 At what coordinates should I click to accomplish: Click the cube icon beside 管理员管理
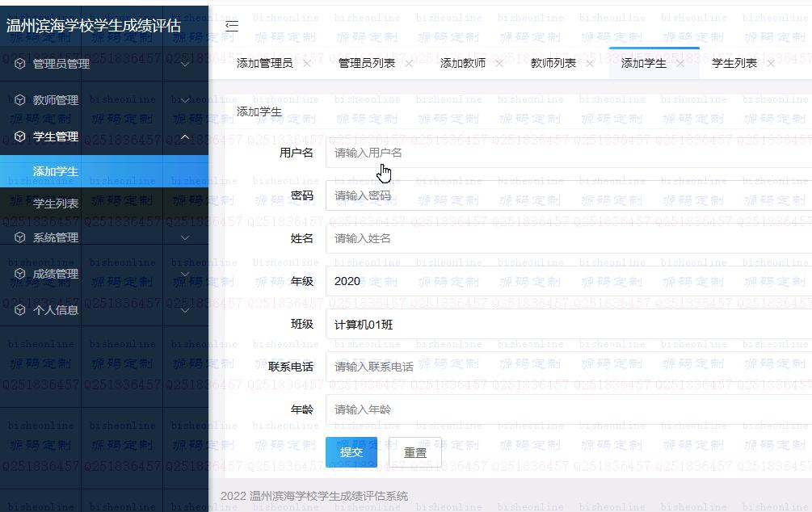click(19, 64)
